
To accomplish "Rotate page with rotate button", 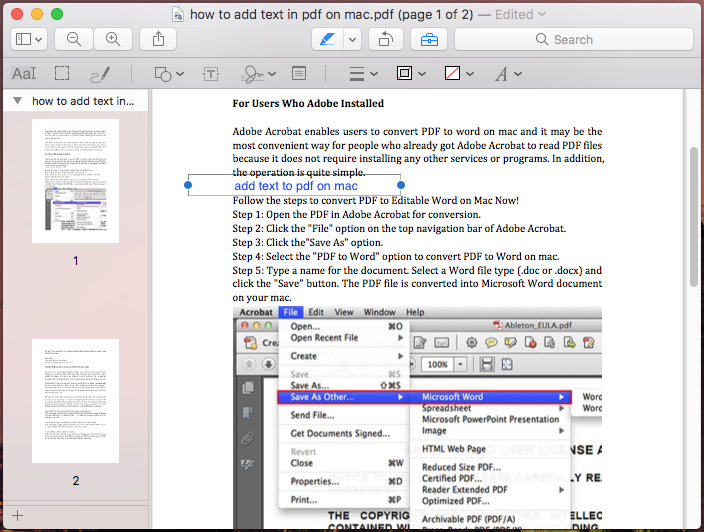I will pyautogui.click(x=386, y=40).
